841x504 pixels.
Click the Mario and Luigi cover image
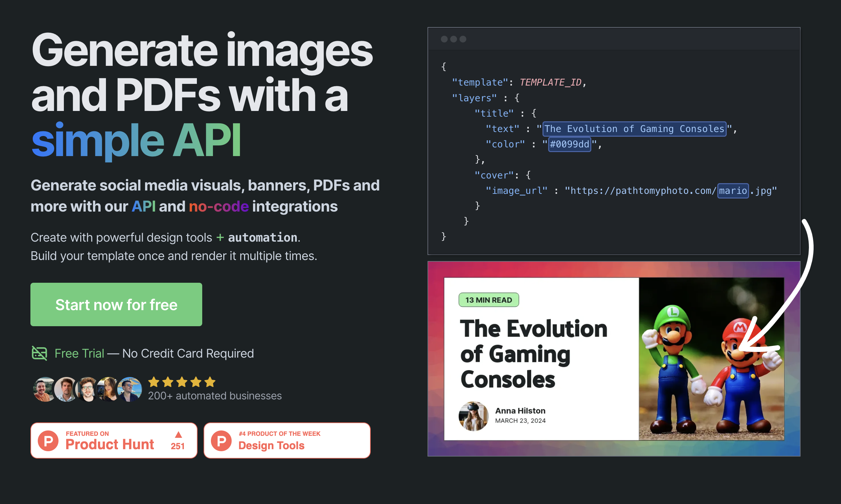pyautogui.click(x=711, y=359)
